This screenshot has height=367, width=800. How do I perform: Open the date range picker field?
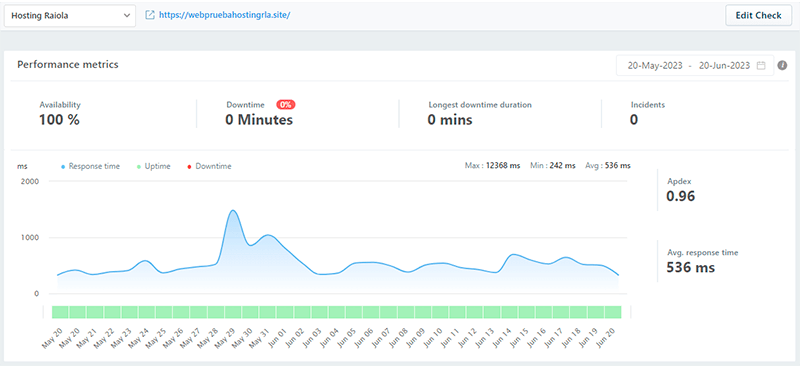[x=695, y=65]
